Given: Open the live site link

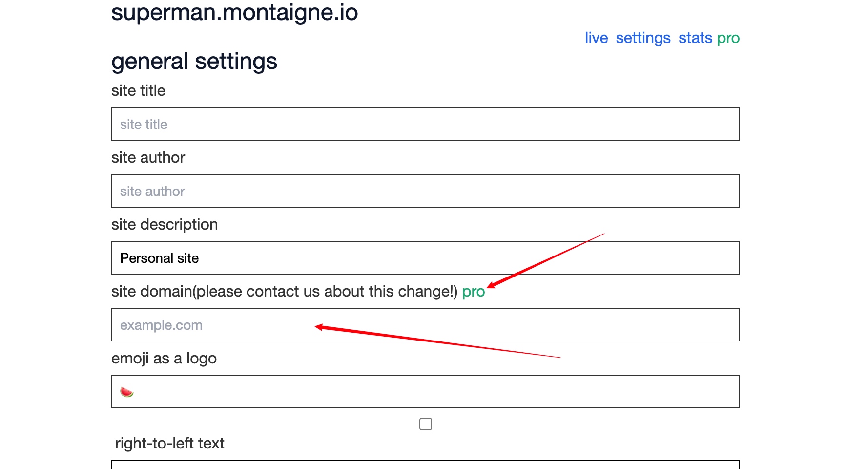Looking at the screenshot, I should tap(596, 38).
